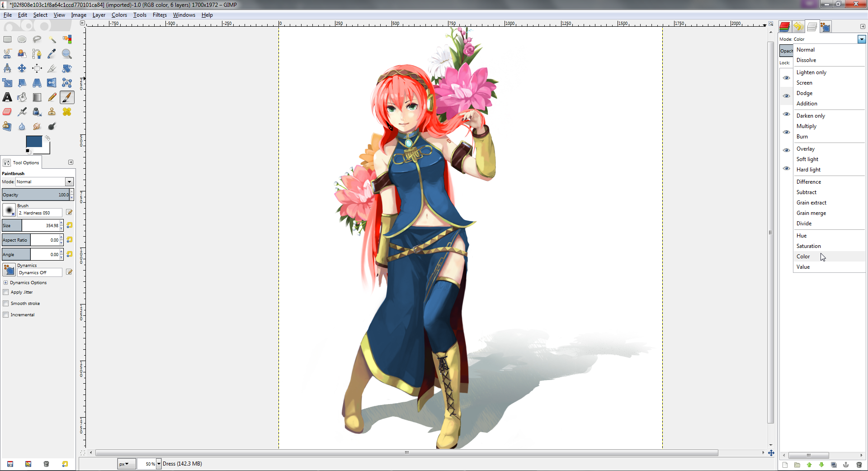Toggle visibility eye of the third layer

[x=787, y=114]
